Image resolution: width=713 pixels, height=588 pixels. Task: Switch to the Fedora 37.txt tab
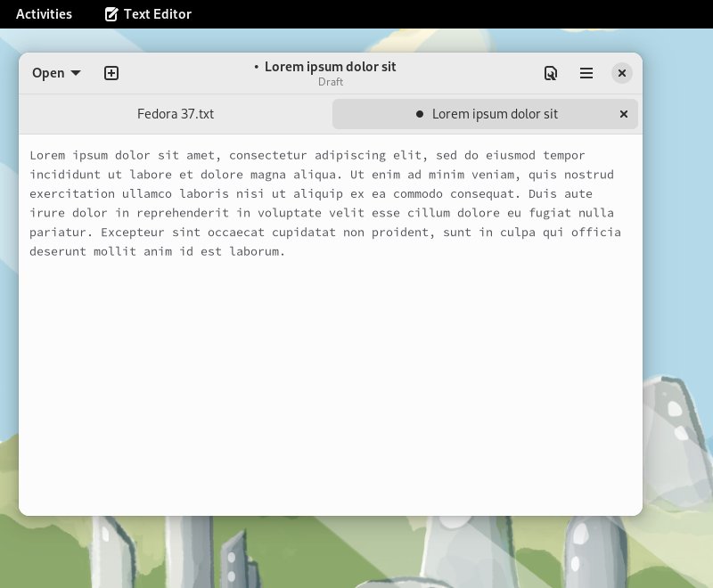pyautogui.click(x=176, y=114)
